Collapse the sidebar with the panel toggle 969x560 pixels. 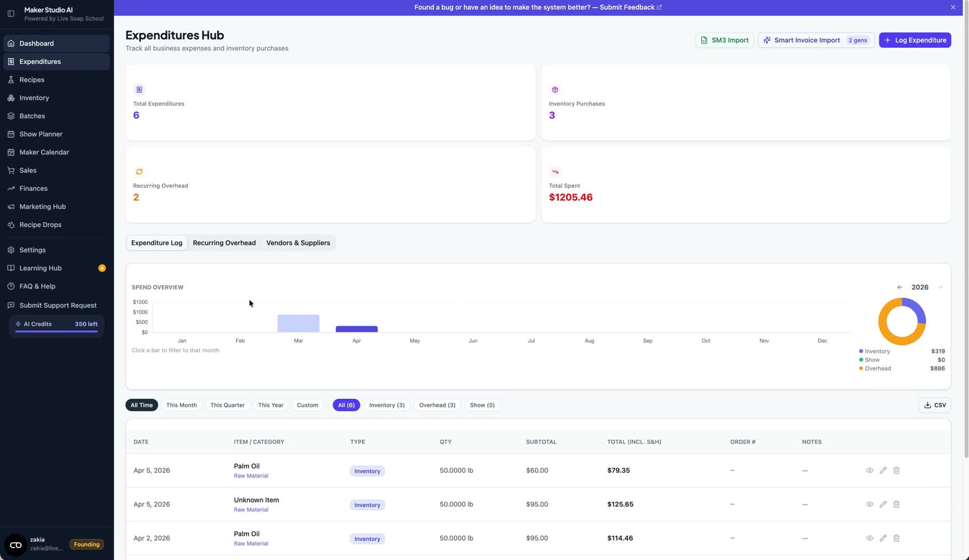[x=11, y=13]
